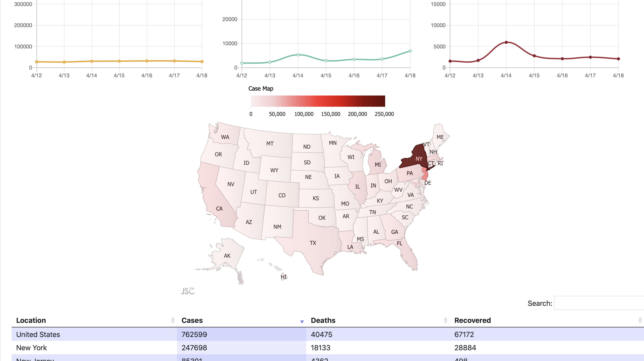Sort table by Deaths column arrows
This screenshot has width=644, height=361.
[446, 320]
